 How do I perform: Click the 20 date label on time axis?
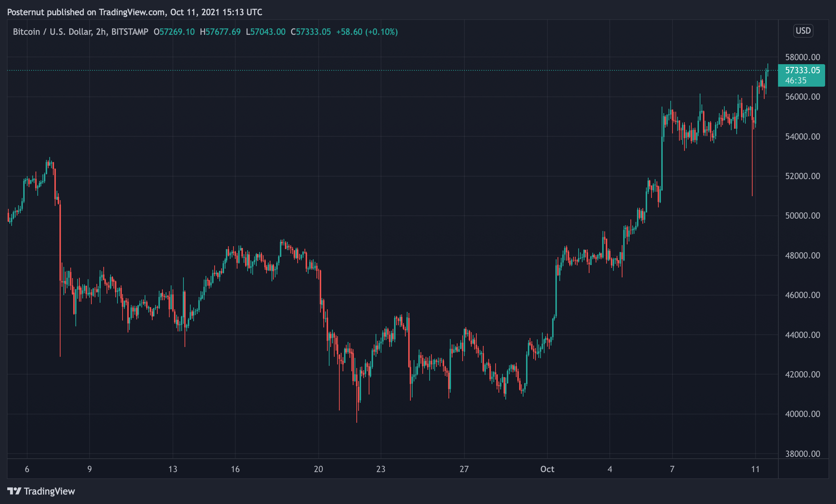[x=318, y=469]
